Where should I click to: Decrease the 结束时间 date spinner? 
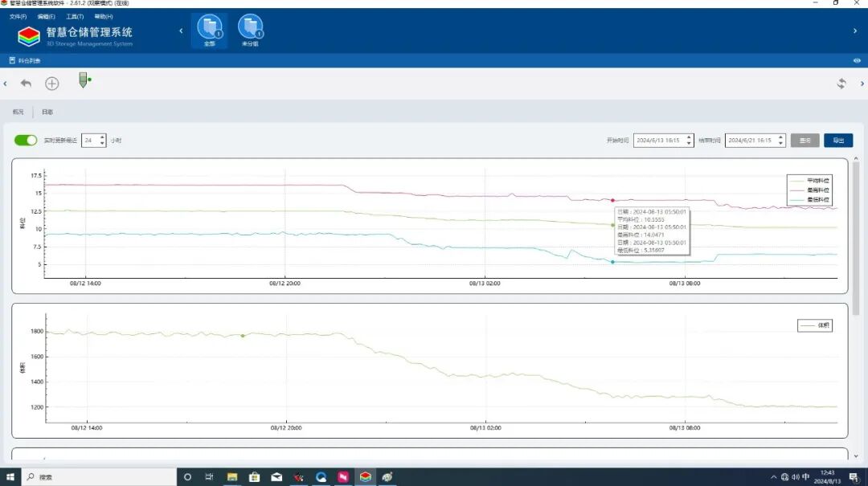click(x=780, y=143)
